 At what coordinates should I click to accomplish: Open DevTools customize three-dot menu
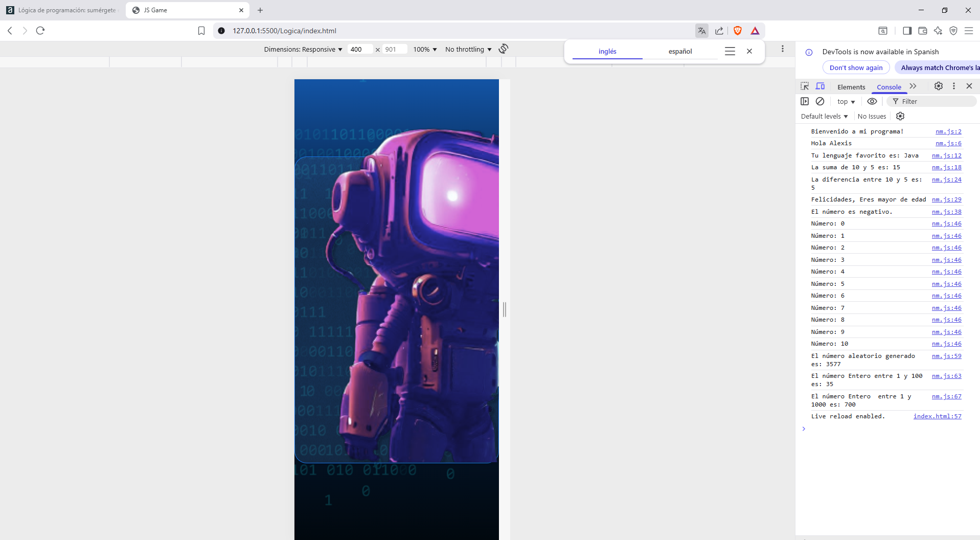tap(954, 86)
